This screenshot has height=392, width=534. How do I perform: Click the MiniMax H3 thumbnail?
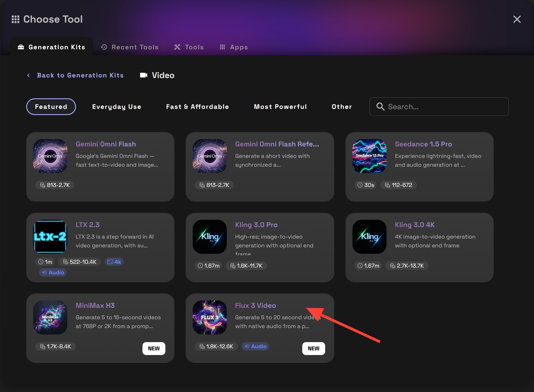click(x=50, y=317)
